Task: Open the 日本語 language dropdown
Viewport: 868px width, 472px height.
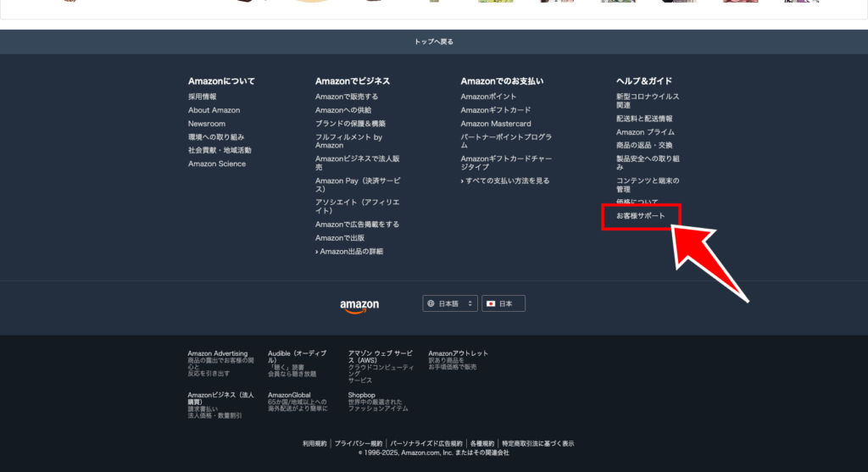Action: coord(450,303)
